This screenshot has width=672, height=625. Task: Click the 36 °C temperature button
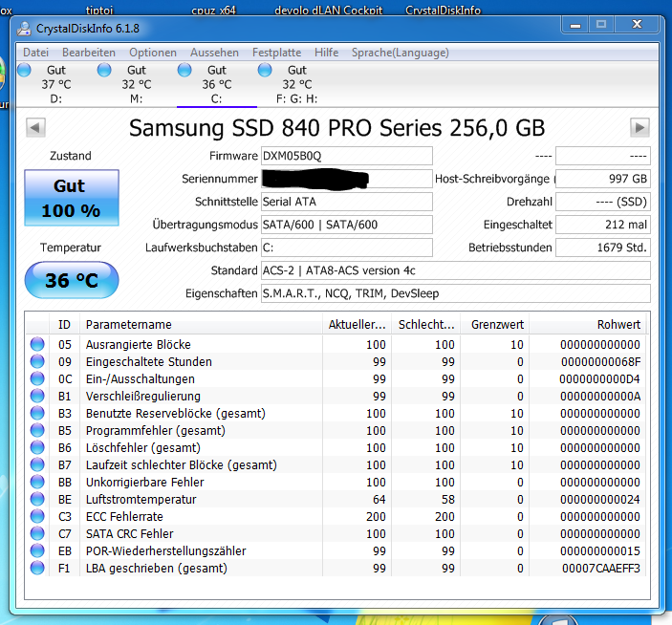tap(72, 280)
